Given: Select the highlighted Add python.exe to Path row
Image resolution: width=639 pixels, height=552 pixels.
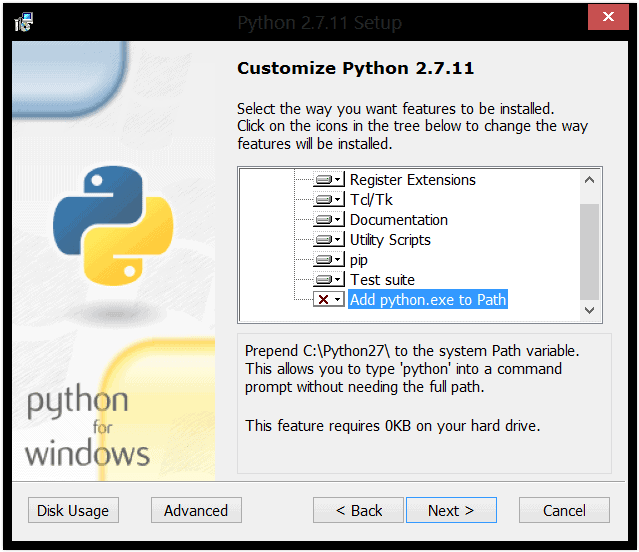Looking at the screenshot, I should point(427,299).
